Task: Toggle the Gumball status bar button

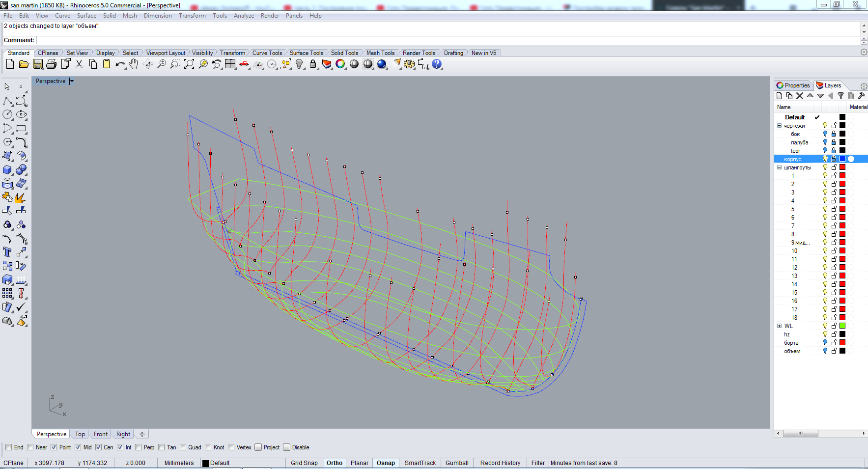Action: tap(457, 463)
